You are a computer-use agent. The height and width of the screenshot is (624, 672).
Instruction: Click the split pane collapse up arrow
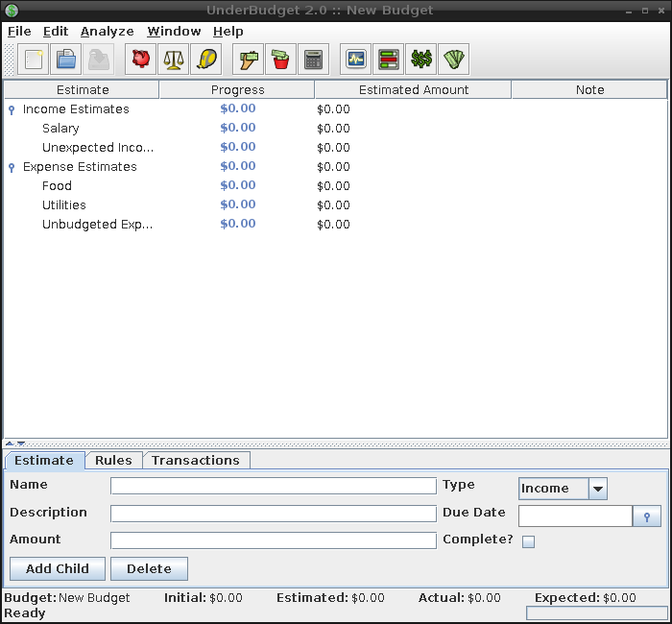[x=10, y=444]
